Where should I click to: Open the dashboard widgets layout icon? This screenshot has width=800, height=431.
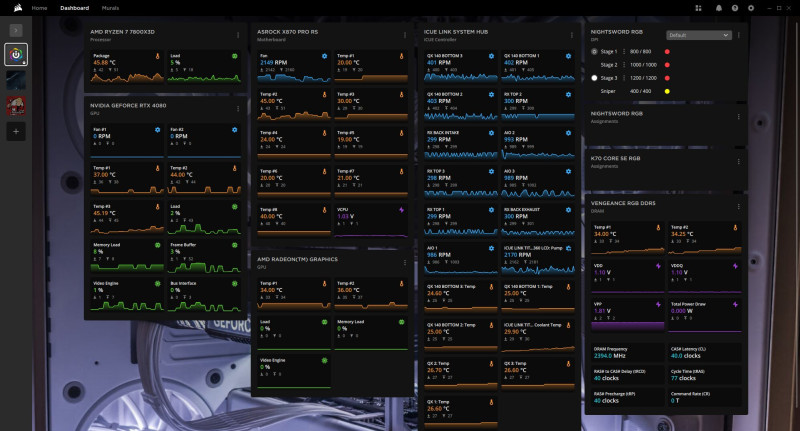698,8
